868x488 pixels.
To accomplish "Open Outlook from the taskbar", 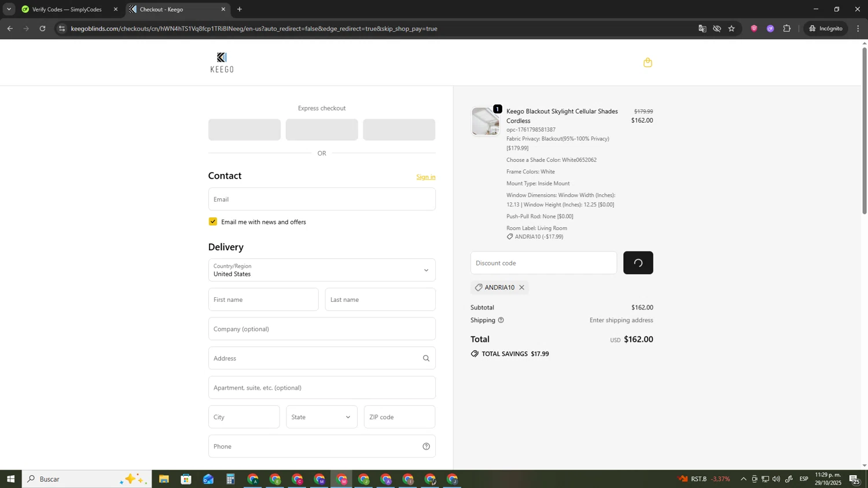I will click(x=208, y=479).
